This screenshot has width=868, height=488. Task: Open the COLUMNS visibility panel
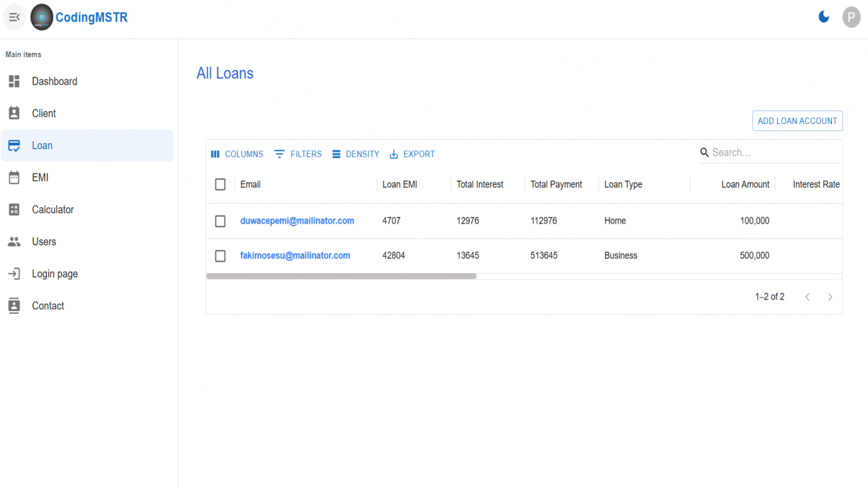tap(237, 154)
